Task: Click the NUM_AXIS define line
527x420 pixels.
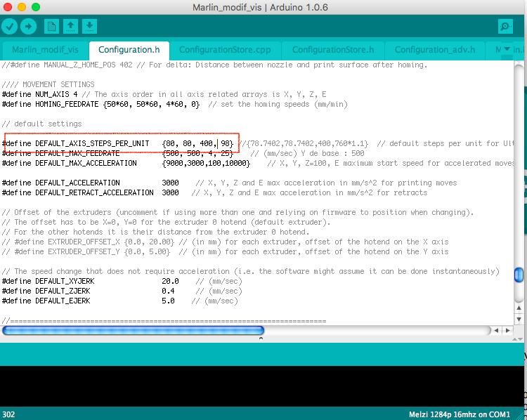Action: (x=164, y=94)
